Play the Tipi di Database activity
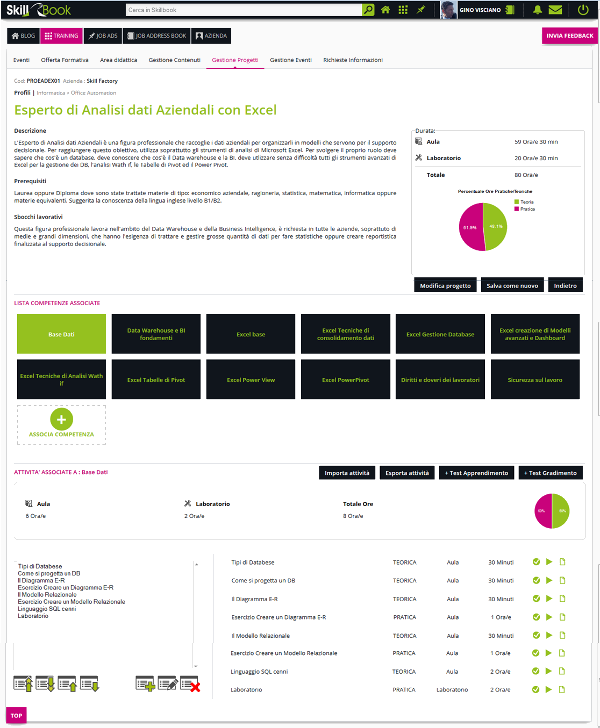This screenshot has height=728, width=600. [549, 562]
